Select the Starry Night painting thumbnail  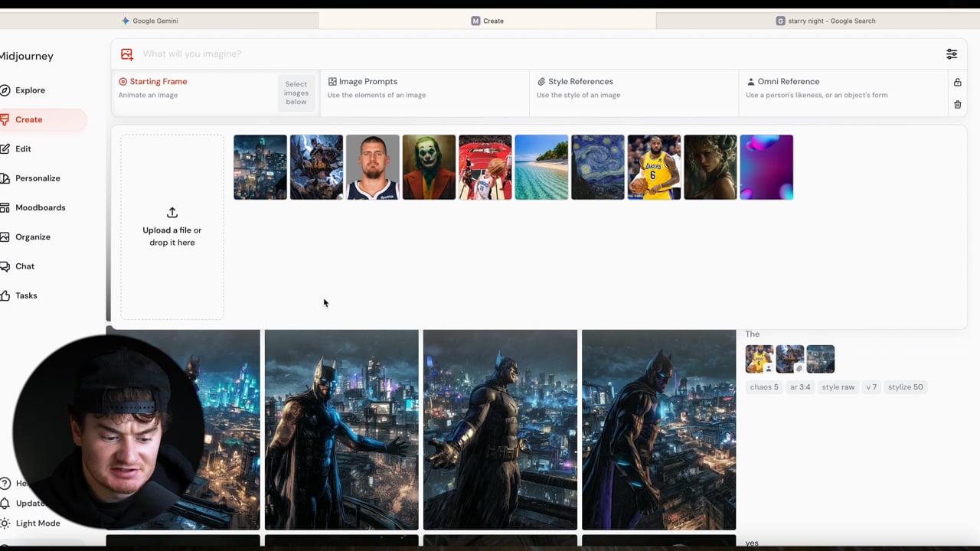(598, 167)
